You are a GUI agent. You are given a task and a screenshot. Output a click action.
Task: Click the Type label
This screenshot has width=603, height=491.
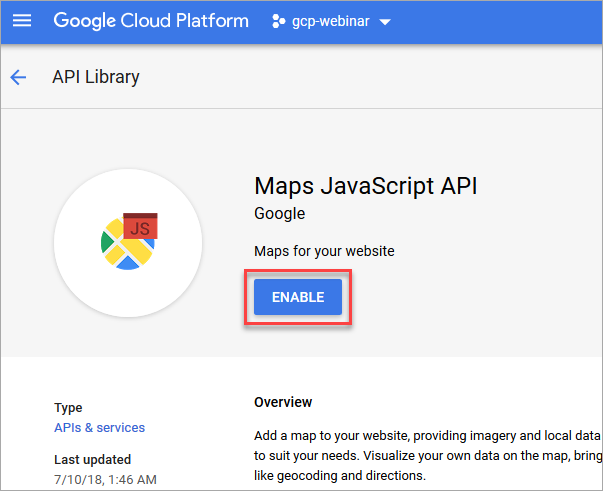pos(68,408)
